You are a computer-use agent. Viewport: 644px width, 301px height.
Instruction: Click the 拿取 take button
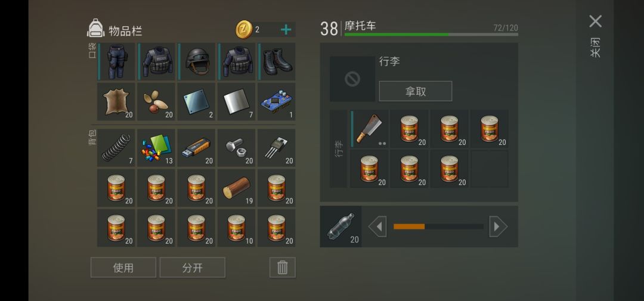click(415, 91)
